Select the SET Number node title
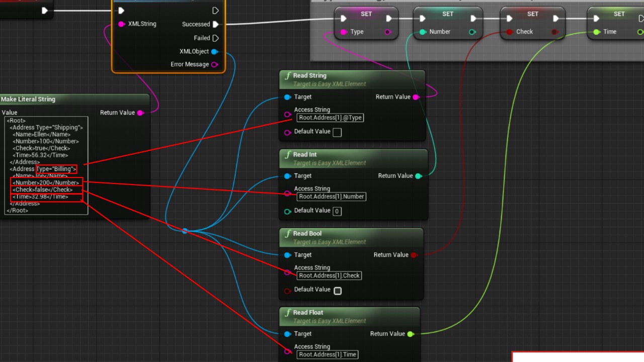Viewport: 644px width, 362px height. (448, 14)
